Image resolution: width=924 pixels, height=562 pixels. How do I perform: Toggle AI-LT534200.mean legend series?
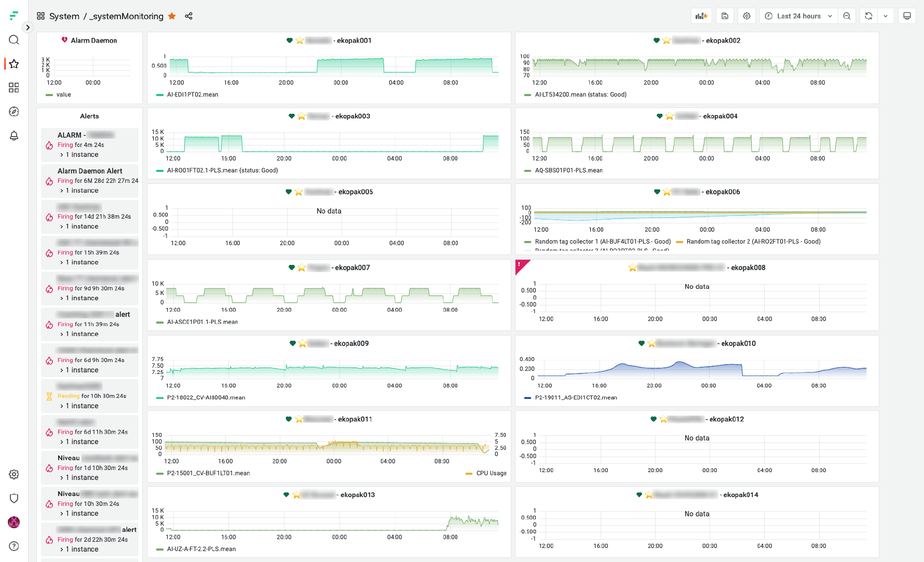[580, 95]
